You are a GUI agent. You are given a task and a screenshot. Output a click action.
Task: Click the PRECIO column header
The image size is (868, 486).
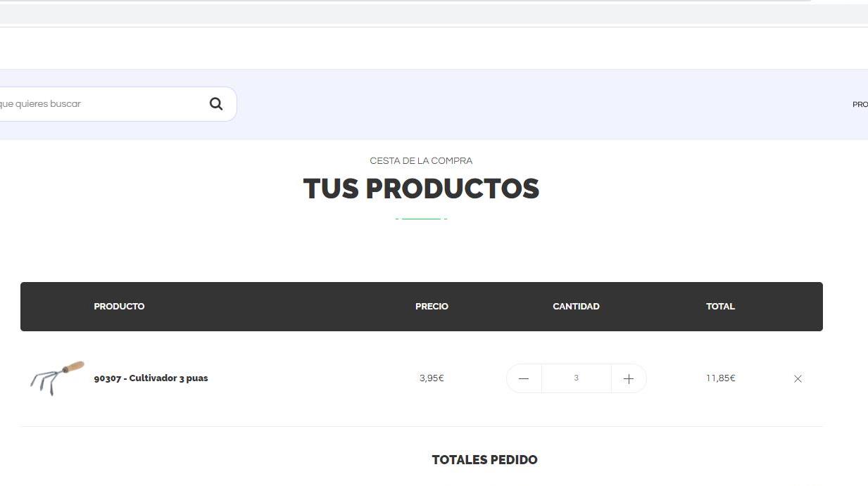tap(432, 307)
